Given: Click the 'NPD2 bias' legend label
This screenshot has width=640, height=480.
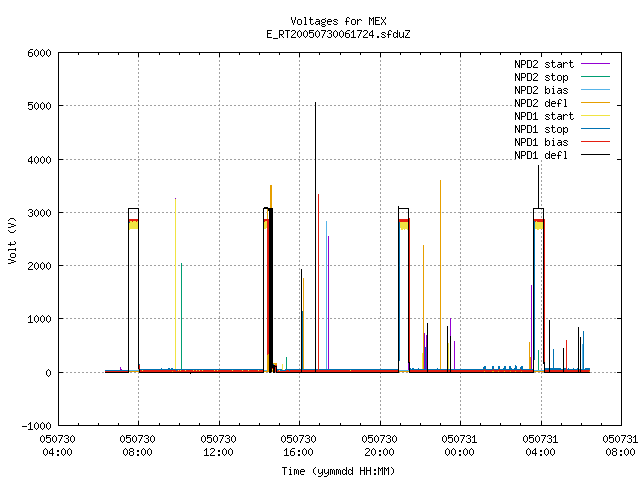Looking at the screenshot, I should 541,90.
